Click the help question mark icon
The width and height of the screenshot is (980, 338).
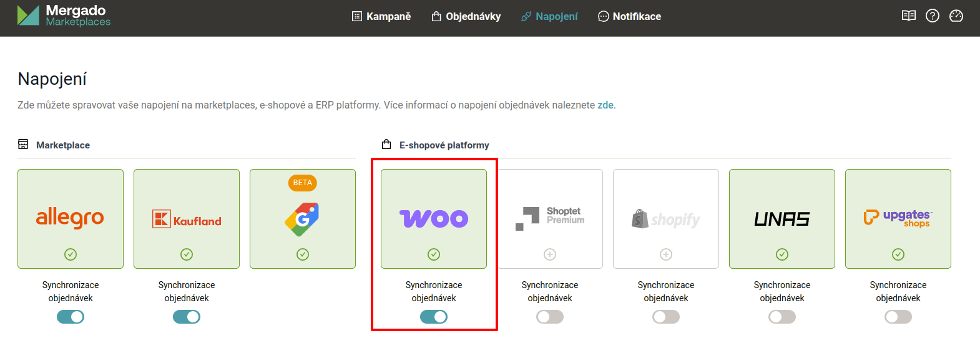(x=933, y=16)
